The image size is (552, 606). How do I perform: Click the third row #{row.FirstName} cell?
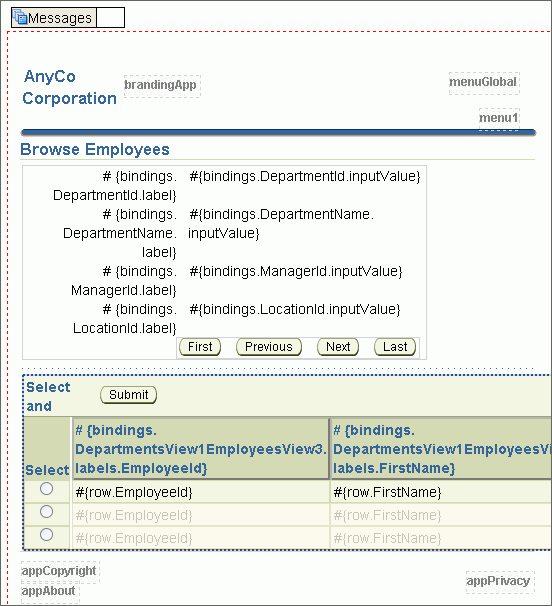441,538
